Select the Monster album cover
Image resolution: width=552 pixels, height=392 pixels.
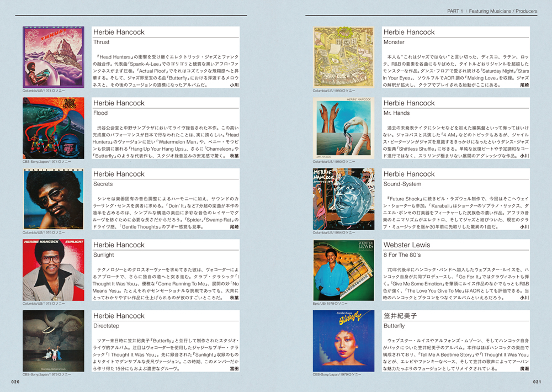click(343, 57)
